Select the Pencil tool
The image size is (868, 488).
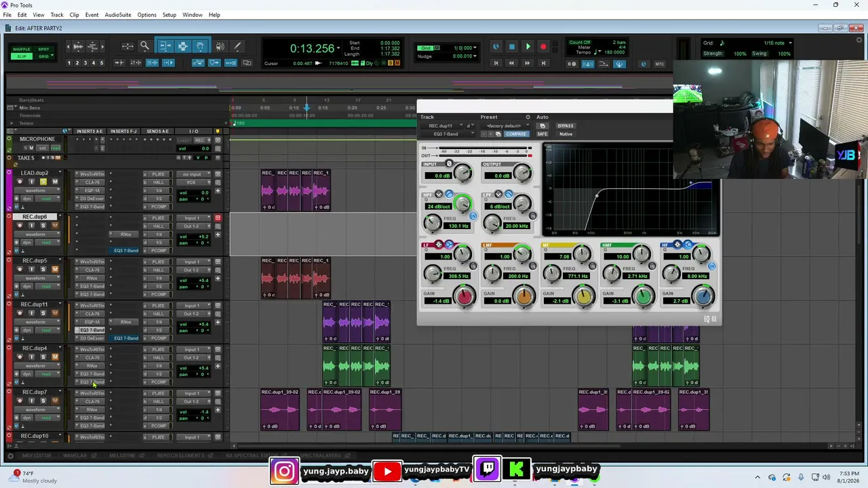coord(237,46)
